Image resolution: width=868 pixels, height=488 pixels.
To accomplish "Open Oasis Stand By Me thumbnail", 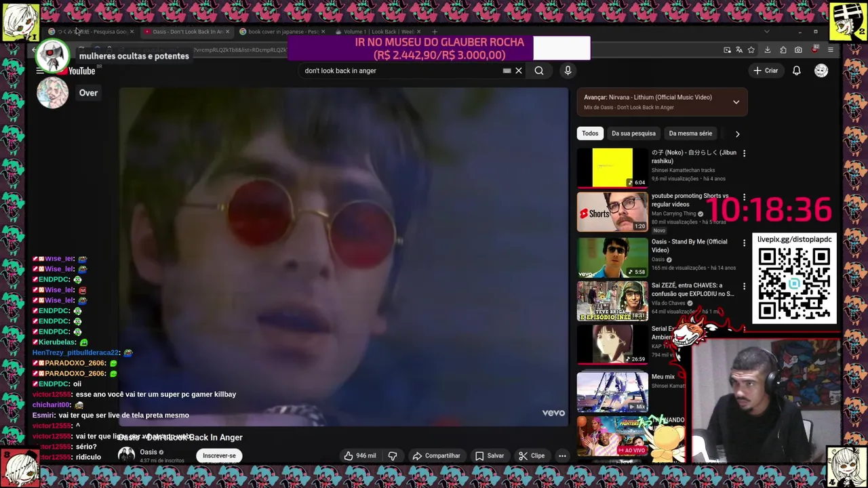I will pos(612,257).
